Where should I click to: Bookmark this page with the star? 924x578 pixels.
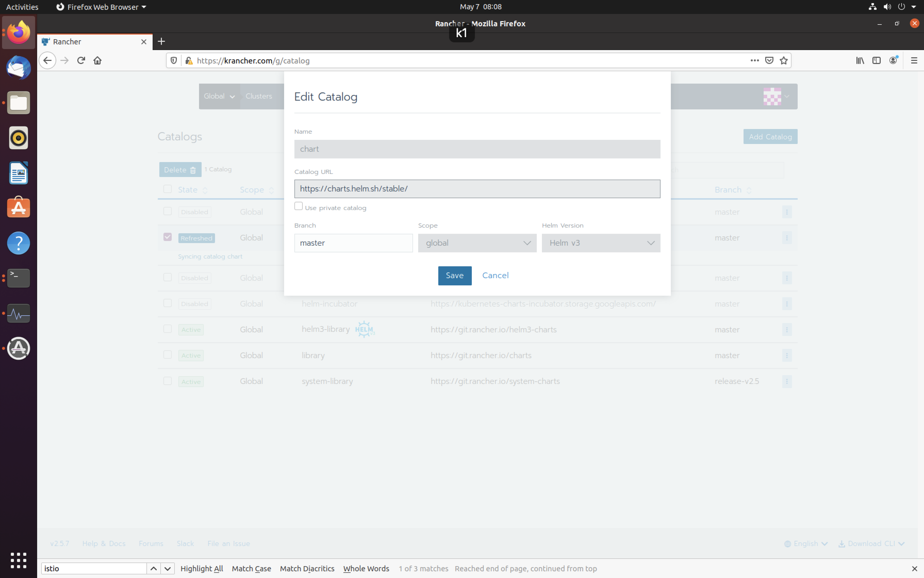pos(783,60)
